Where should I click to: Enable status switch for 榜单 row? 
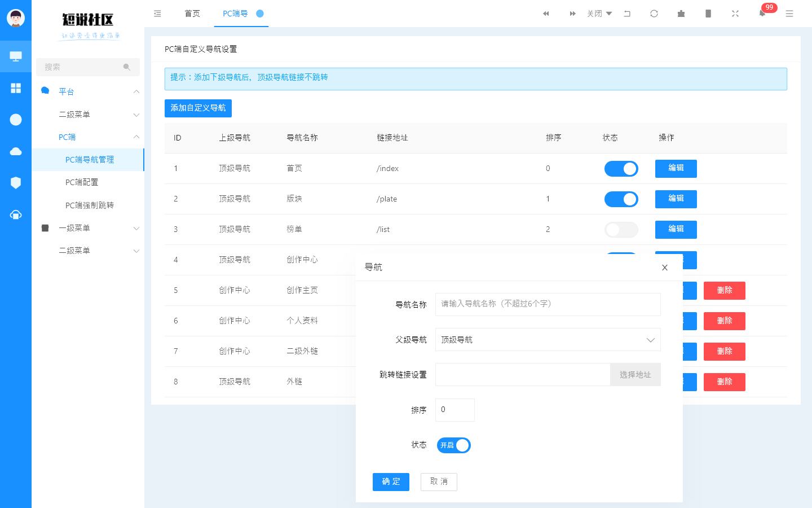621,230
